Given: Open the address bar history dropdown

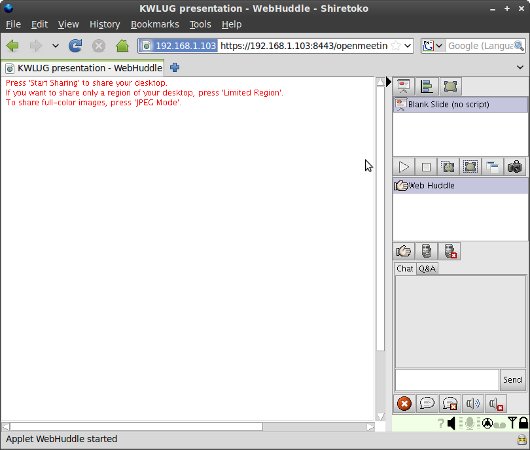Looking at the screenshot, I should [x=407, y=46].
